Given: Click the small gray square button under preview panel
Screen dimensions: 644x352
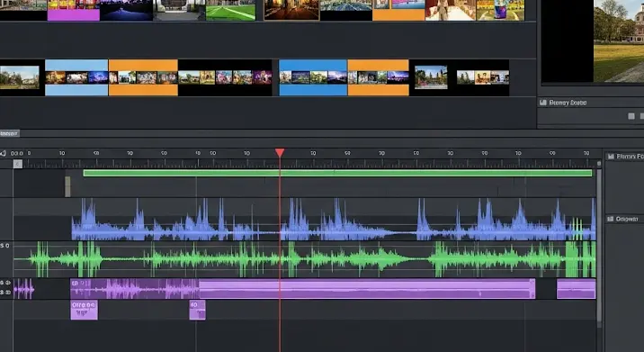Looking at the screenshot, I should (631, 116).
